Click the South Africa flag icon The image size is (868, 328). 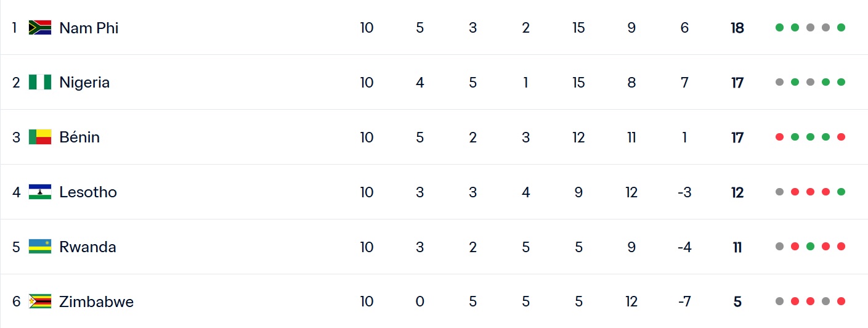40,28
